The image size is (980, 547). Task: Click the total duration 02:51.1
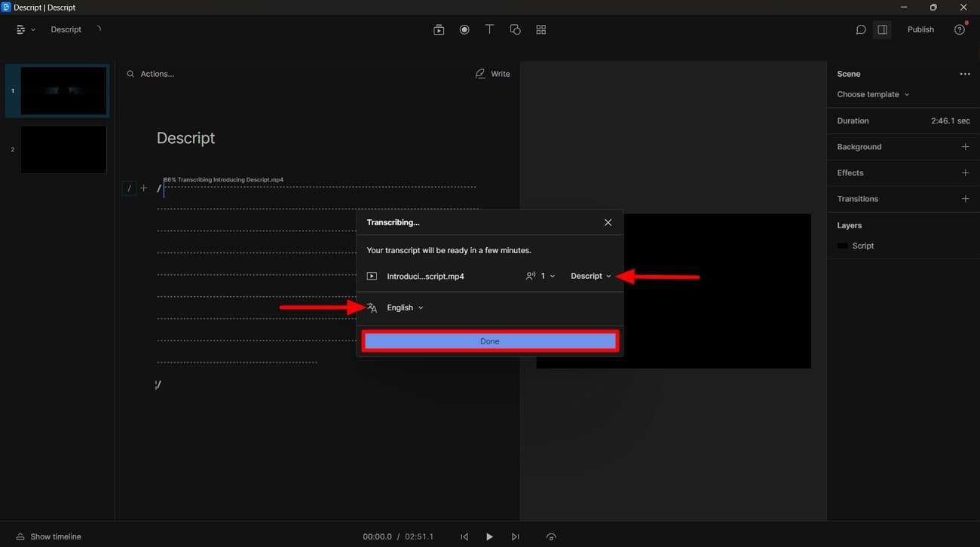coord(419,536)
